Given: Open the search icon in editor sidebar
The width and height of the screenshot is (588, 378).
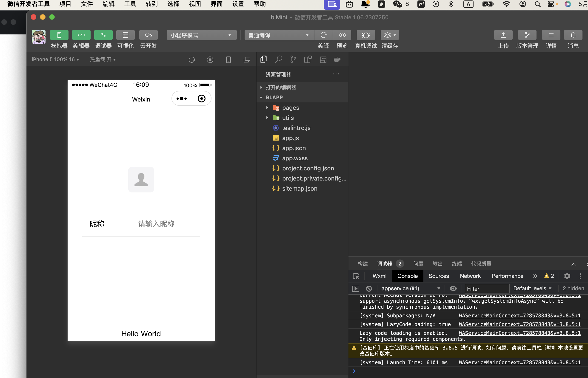Looking at the screenshot, I should 279,59.
